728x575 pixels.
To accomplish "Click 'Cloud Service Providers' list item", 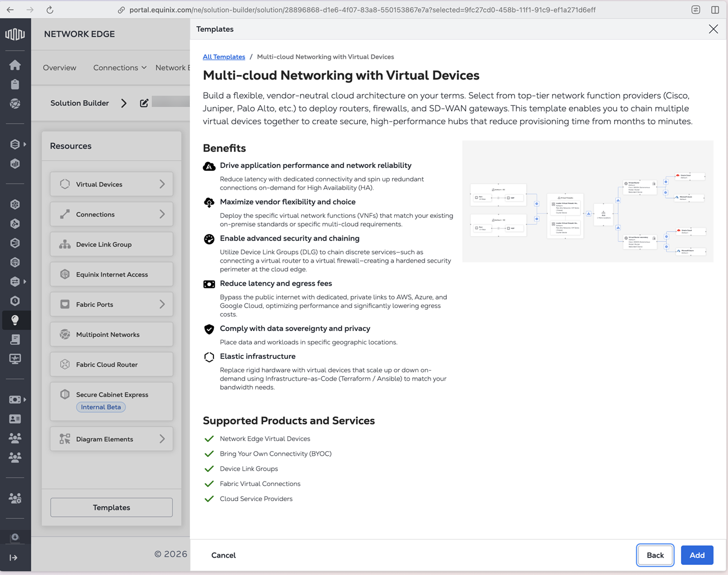I will click(256, 499).
